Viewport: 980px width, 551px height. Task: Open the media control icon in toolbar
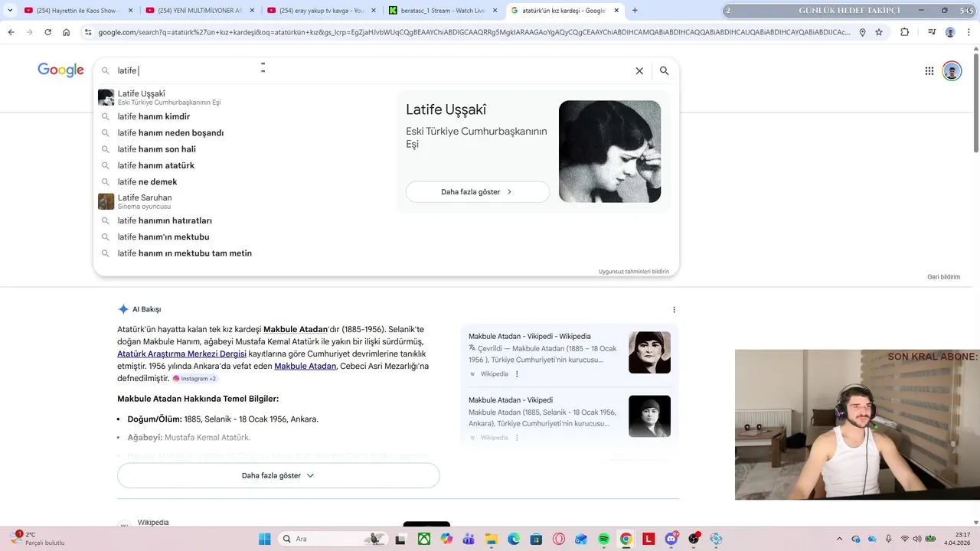(932, 32)
